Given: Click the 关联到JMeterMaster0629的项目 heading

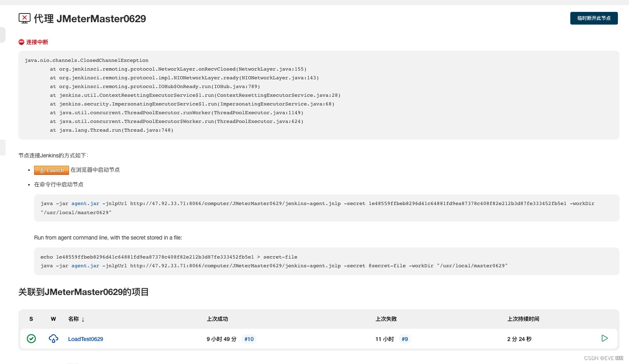Looking at the screenshot, I should (83, 292).
